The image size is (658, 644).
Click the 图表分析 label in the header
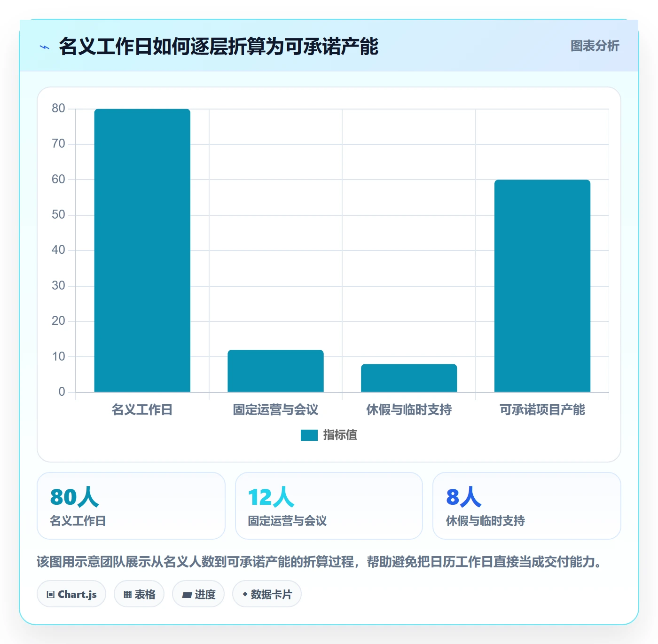point(595,46)
